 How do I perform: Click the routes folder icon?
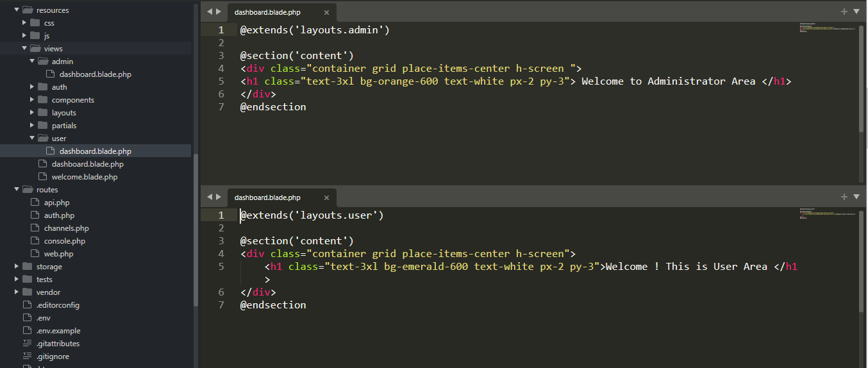coord(27,190)
